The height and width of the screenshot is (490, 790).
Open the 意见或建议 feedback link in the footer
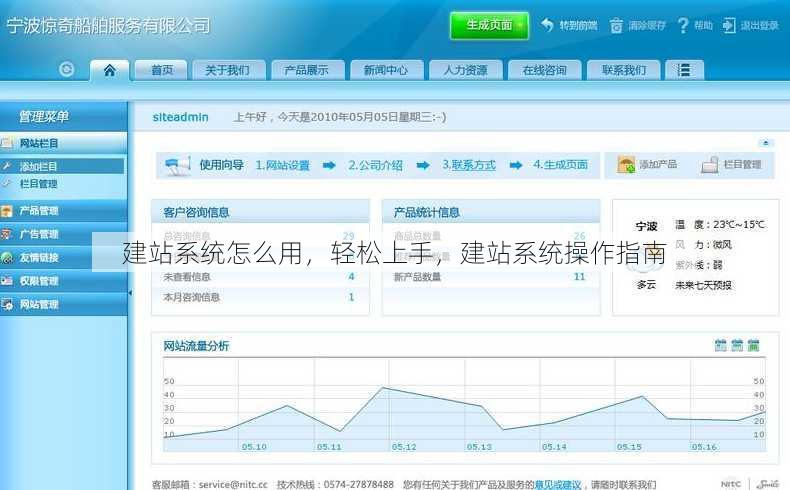coord(558,484)
